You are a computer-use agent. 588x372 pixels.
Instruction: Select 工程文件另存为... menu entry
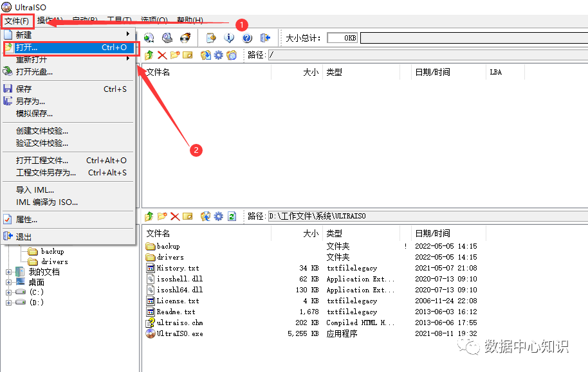[x=68, y=173]
